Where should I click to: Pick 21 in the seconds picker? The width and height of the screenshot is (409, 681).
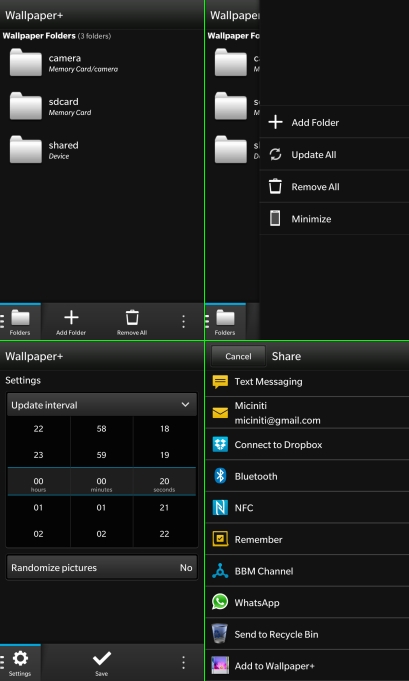click(x=164, y=508)
